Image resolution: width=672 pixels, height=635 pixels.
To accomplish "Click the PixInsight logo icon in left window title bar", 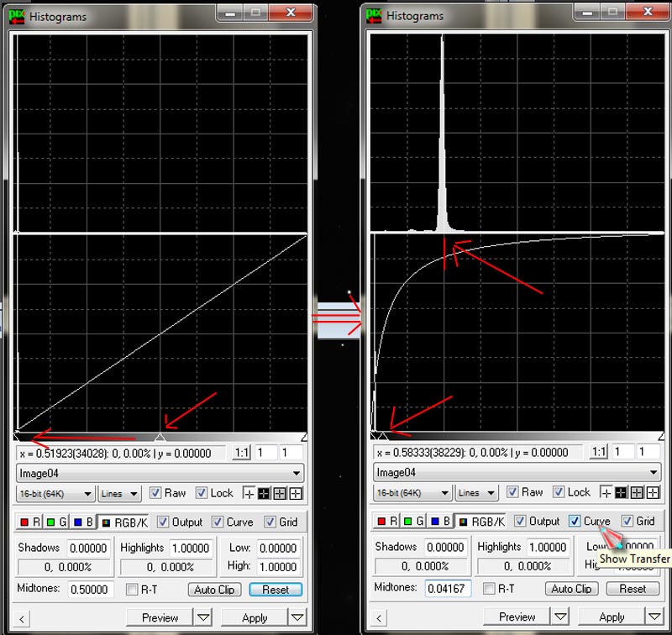I will 16,14.
